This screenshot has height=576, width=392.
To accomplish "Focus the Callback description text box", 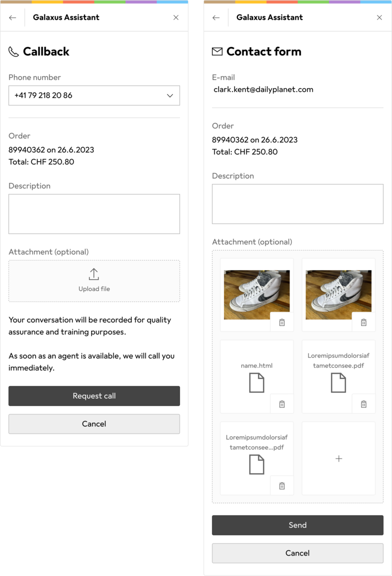I will [94, 214].
